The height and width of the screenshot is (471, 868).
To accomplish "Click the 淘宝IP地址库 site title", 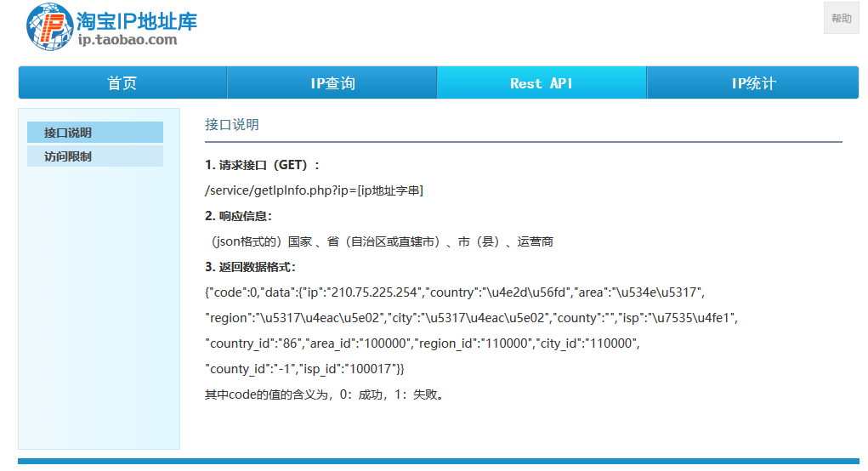I will pos(137,21).
